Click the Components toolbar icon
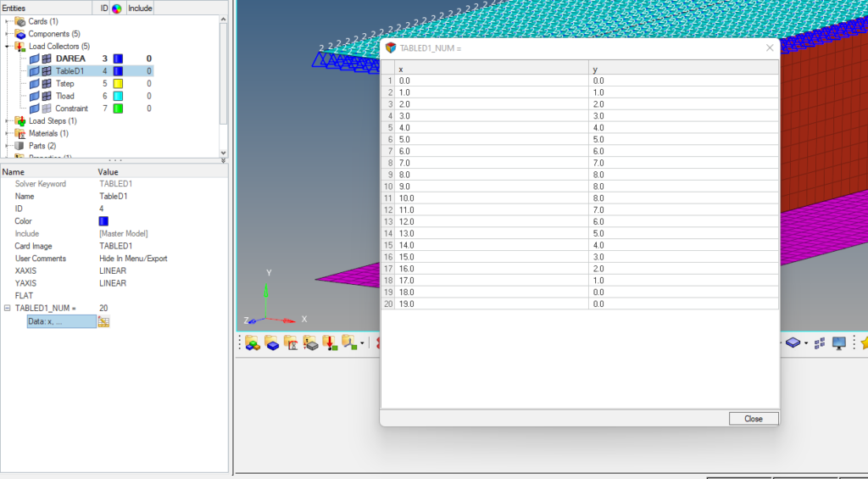The width and height of the screenshot is (868, 479). click(272, 343)
